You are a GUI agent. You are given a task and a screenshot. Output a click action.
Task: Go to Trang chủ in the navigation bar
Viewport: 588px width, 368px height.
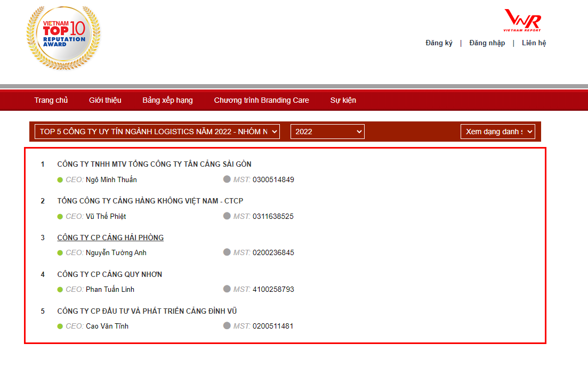tap(51, 100)
